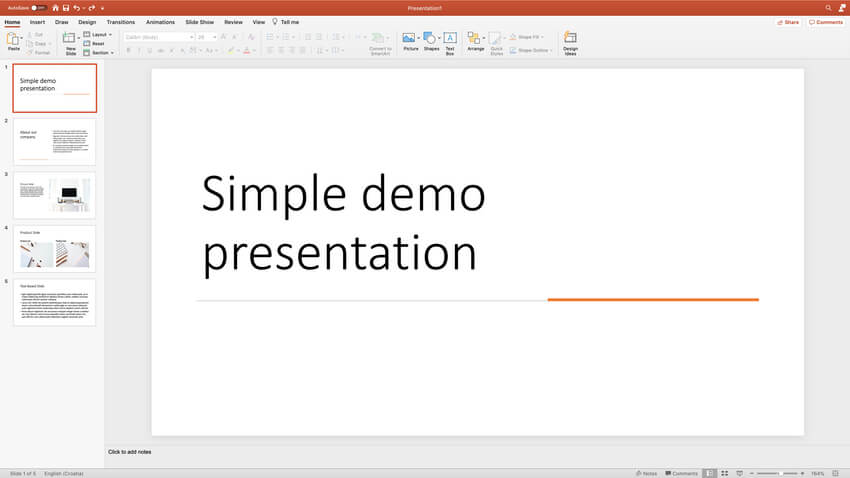Click the Picture icon in ribbon
Viewport: 850px width, 478px height.
408,41
